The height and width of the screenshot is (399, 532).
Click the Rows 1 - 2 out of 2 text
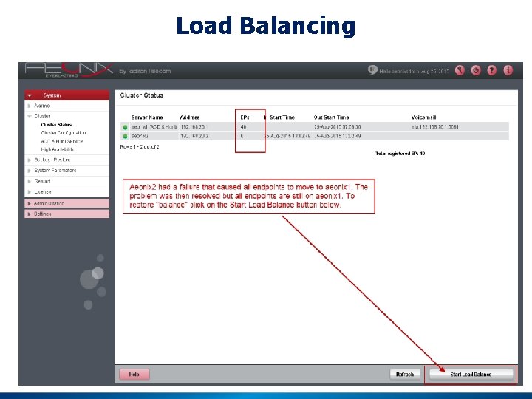pyautogui.click(x=140, y=147)
